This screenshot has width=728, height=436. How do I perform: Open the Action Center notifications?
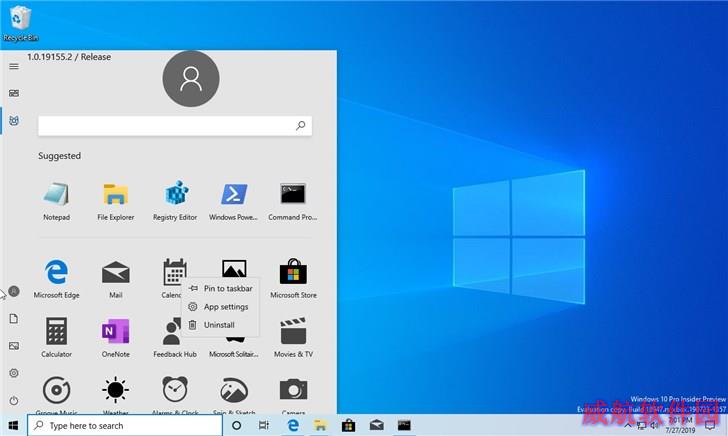coord(710,425)
